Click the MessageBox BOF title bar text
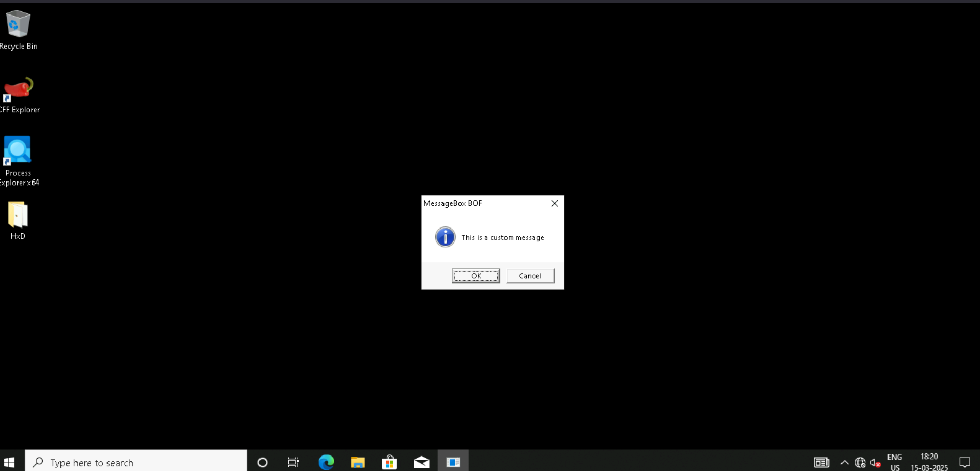Image resolution: width=980 pixels, height=471 pixels. 453,203
